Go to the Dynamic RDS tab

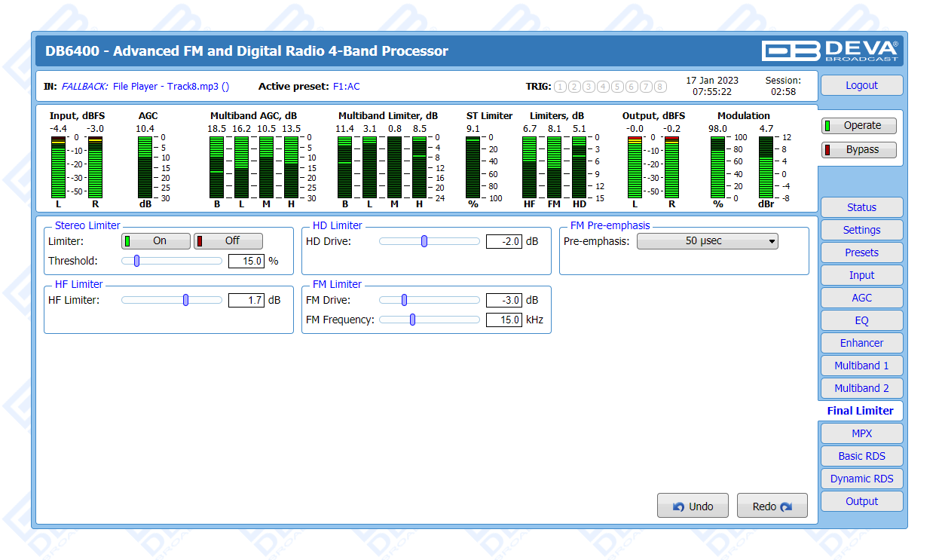click(861, 479)
